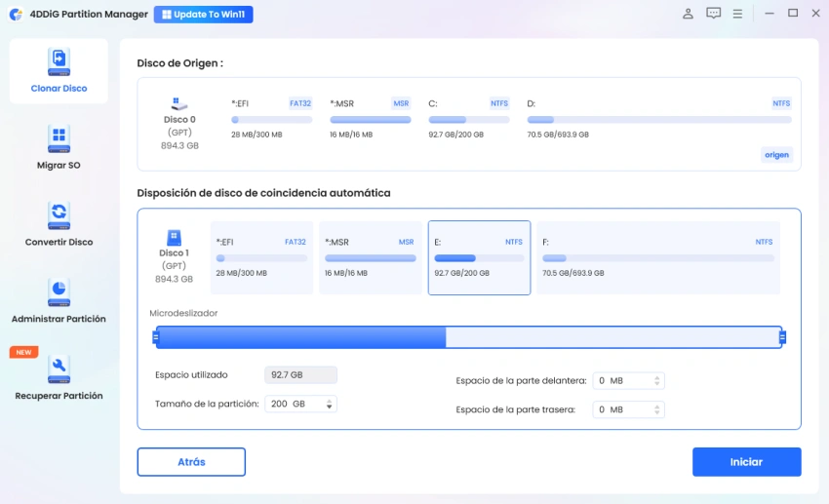The height and width of the screenshot is (504, 829).
Task: Open the Migrar SO tool icon
Action: tap(59, 139)
